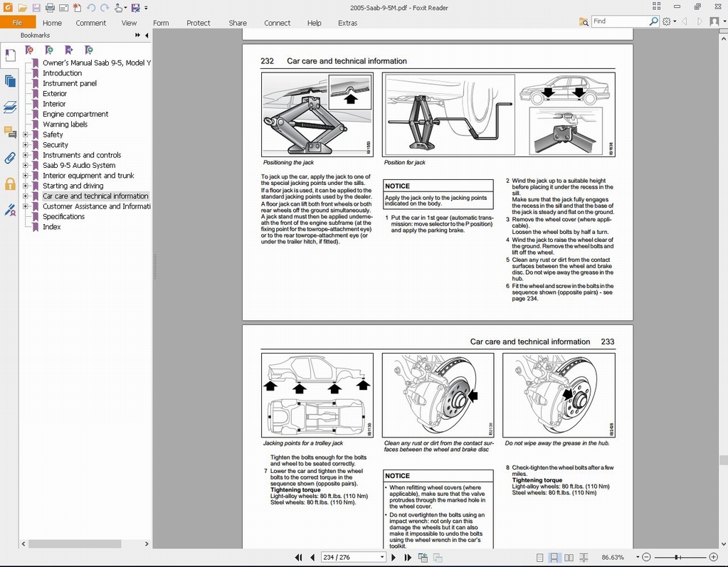This screenshot has width=728, height=567.
Task: Click the Add new bookmark icon
Action: [x=49, y=50]
